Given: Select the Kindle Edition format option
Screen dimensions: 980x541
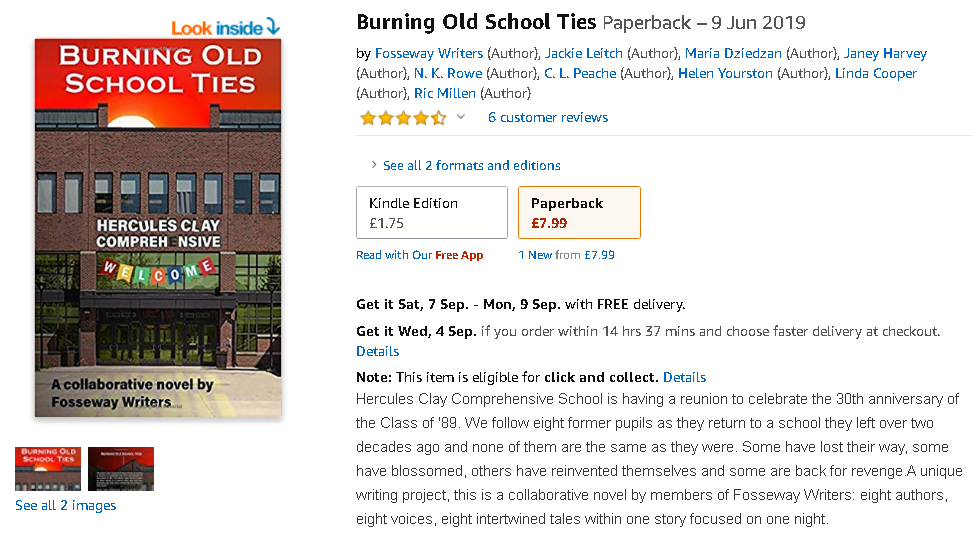Looking at the screenshot, I should (431, 212).
